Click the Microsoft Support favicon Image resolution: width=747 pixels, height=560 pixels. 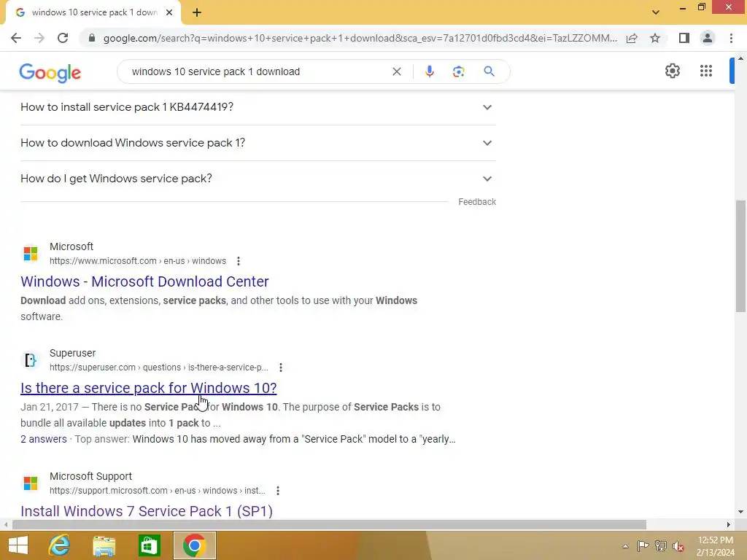click(31, 483)
